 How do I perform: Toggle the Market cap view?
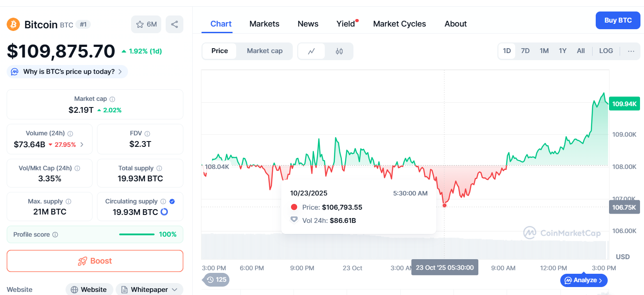tap(265, 51)
